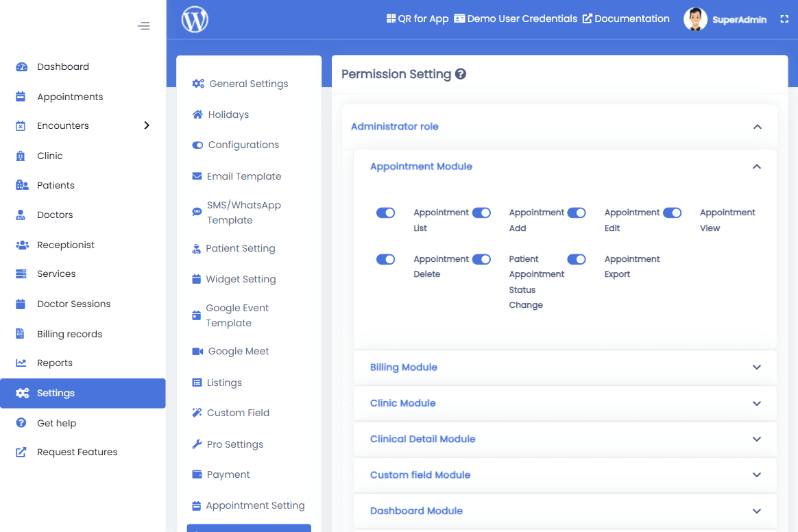
Task: Open Demo User Credentials
Action: tap(516, 19)
